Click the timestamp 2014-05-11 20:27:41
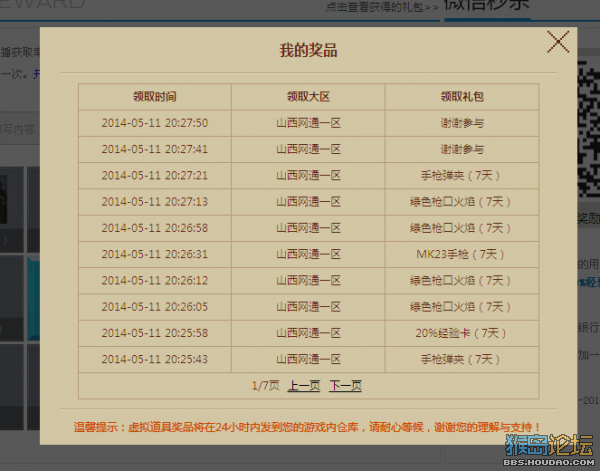 click(x=155, y=149)
